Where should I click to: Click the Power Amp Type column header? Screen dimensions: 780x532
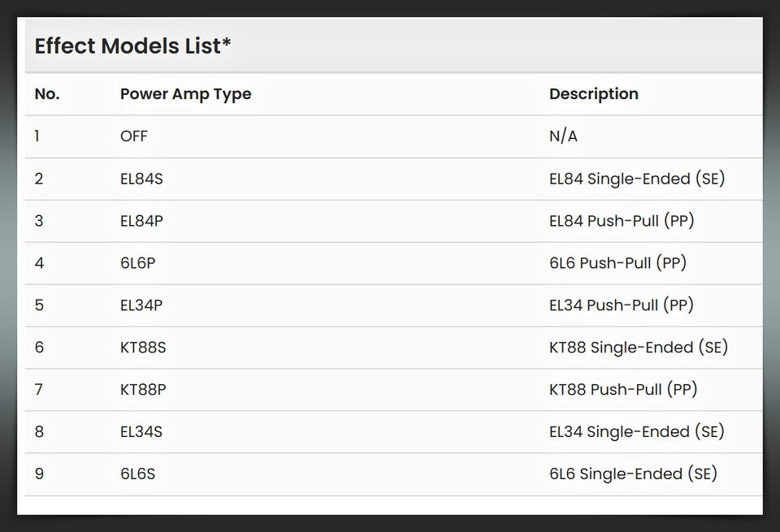click(185, 94)
